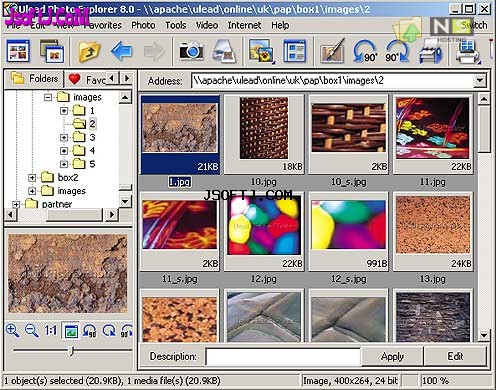Viewport: 496px width, 390px height.
Task: Click the grey Forward arrow
Action: pos(154,51)
